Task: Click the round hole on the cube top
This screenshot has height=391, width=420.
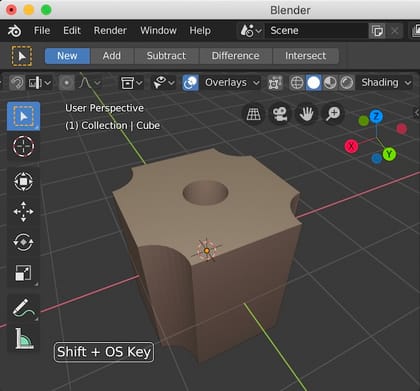Action: (x=205, y=192)
